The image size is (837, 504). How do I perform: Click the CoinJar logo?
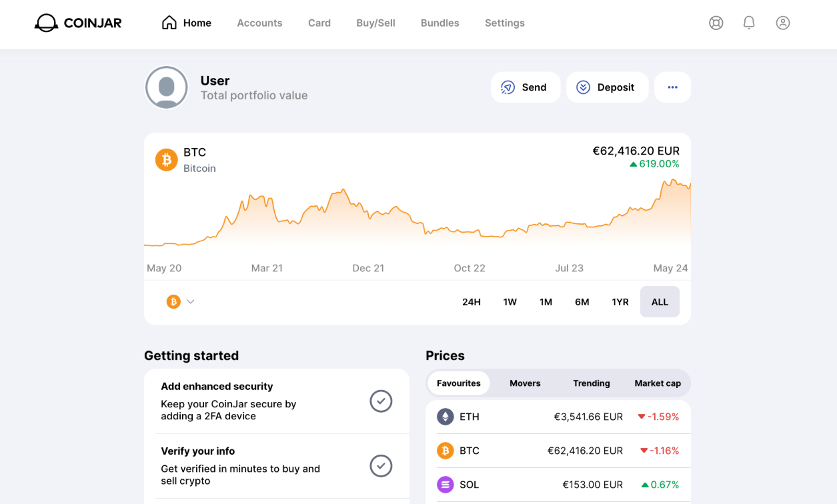pyautogui.click(x=77, y=22)
